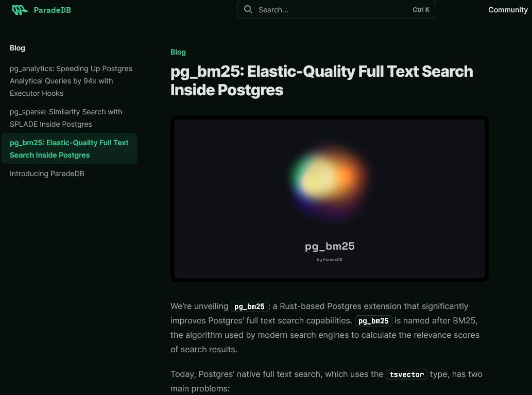This screenshot has width=532, height=395.
Task: Open pg_analytics: Speeding Up Postgres article
Action: click(71, 81)
